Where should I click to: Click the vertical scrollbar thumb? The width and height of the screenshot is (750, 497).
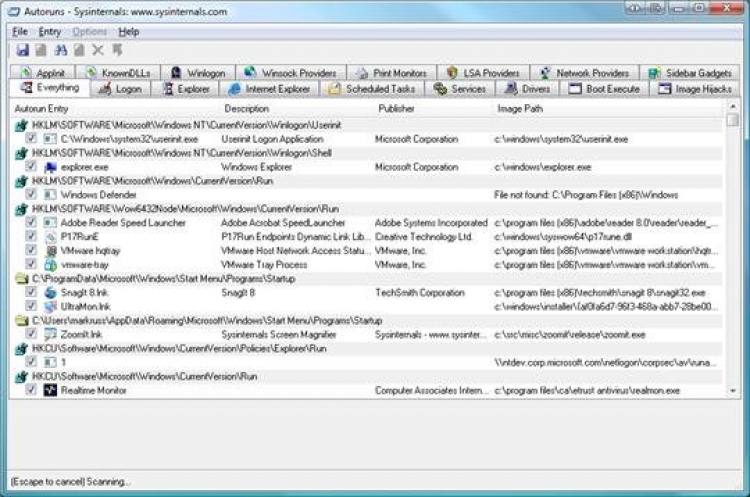click(733, 120)
